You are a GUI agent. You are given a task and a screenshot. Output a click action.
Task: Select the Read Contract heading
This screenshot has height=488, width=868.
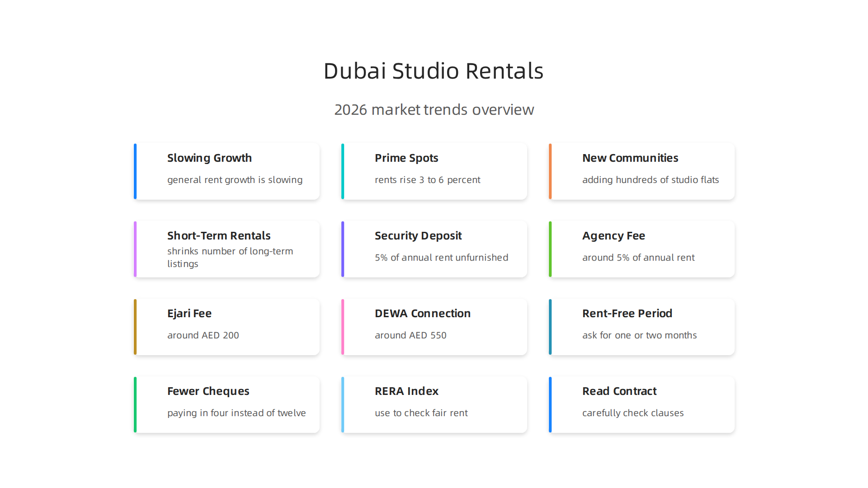tap(619, 391)
